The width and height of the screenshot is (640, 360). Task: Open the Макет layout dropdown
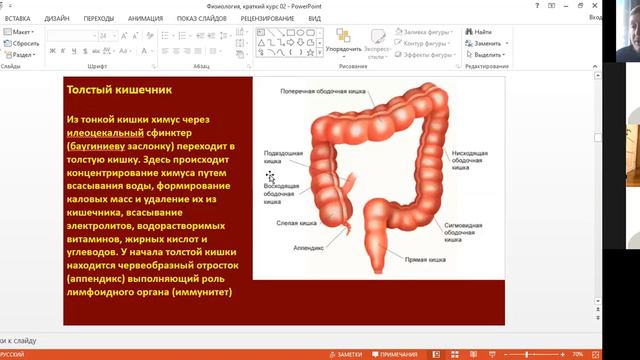tap(19, 32)
